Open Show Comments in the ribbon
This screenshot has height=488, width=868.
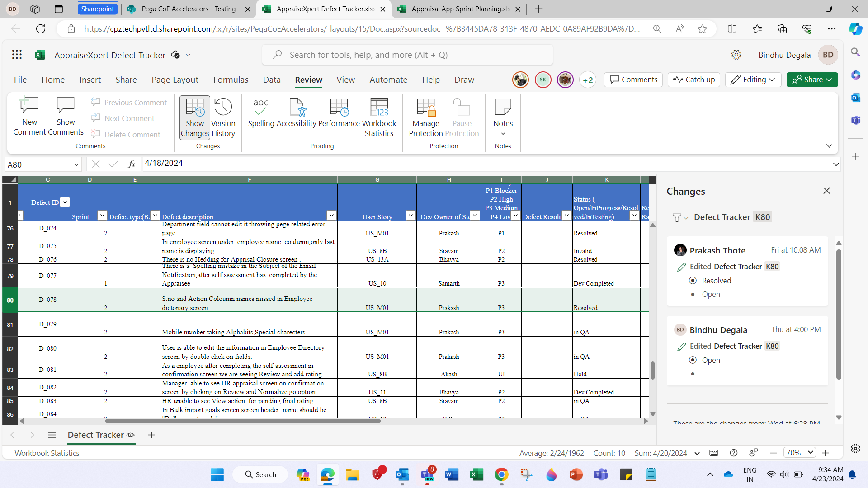66,117
